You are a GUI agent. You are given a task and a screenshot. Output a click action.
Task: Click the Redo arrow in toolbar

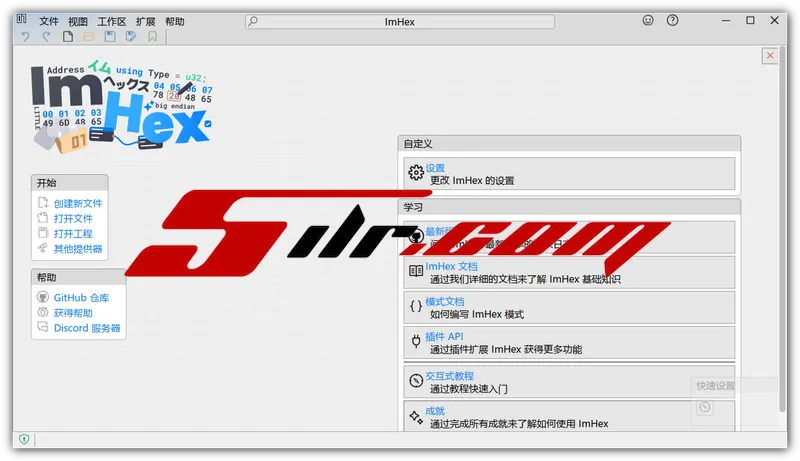(x=46, y=37)
